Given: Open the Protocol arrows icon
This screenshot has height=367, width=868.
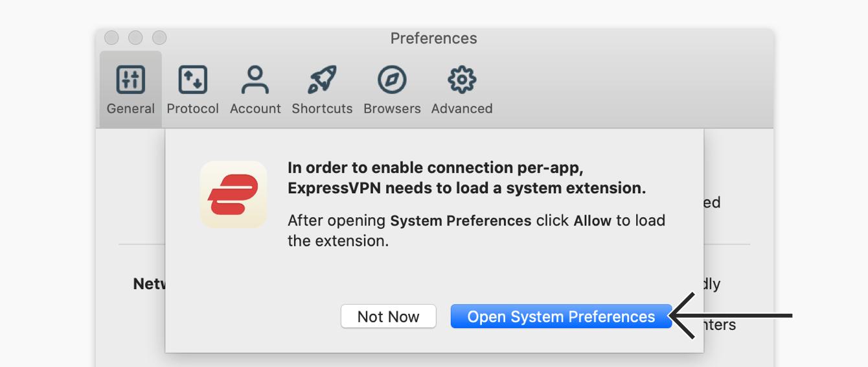Looking at the screenshot, I should [192, 80].
